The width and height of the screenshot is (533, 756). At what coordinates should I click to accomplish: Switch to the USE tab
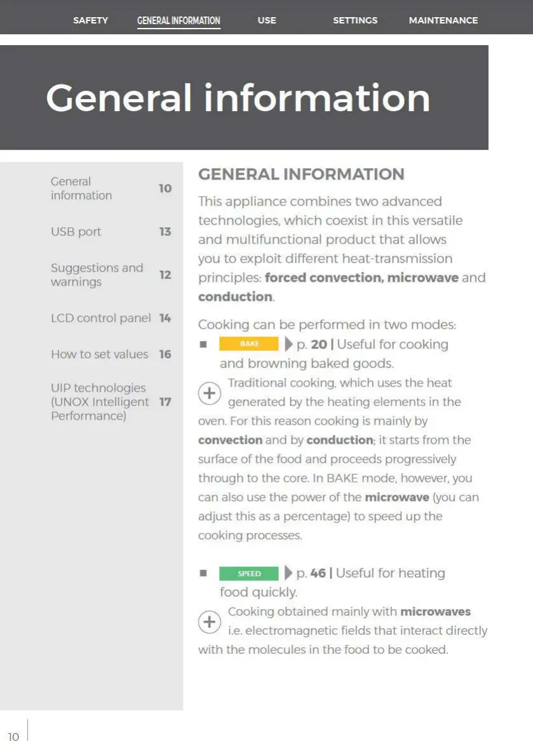267,20
